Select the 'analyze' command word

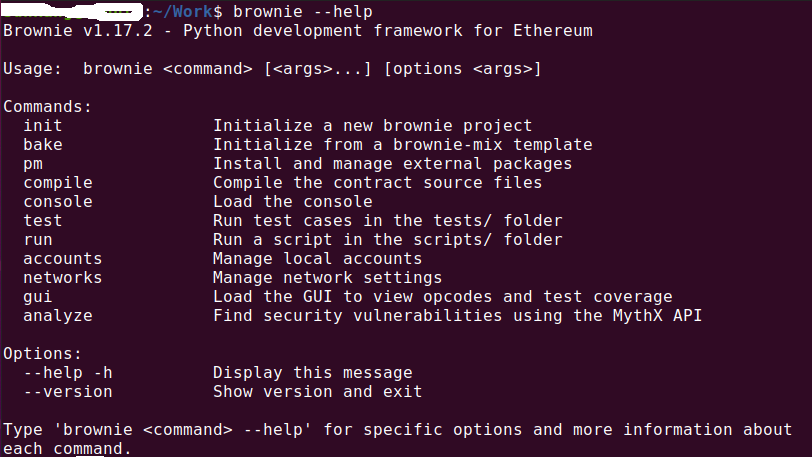[x=57, y=316]
